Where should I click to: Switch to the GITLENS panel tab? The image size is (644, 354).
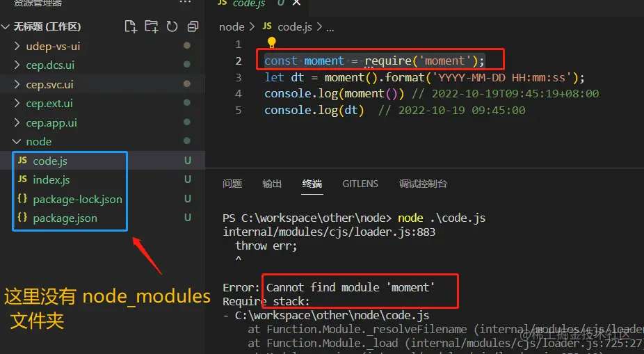(x=360, y=184)
